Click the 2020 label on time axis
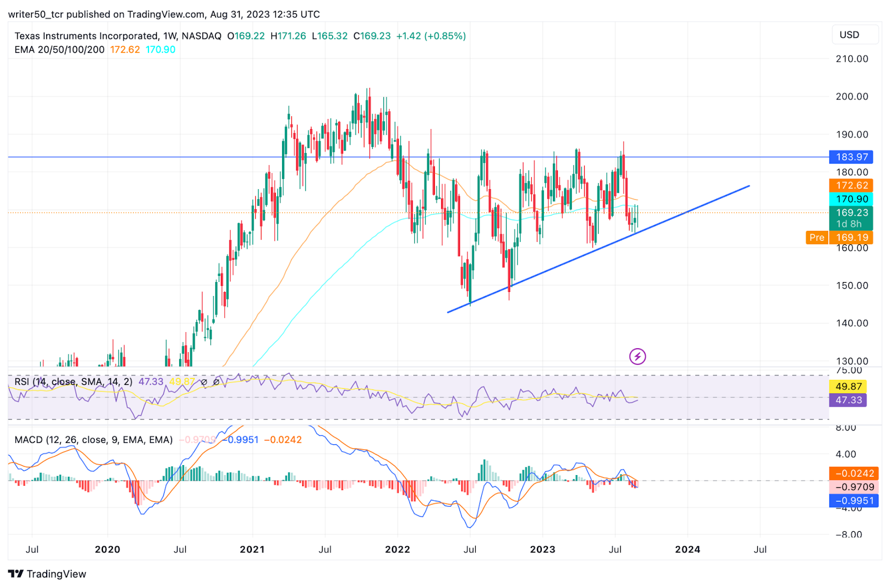This screenshot has width=890, height=588. coord(107,549)
